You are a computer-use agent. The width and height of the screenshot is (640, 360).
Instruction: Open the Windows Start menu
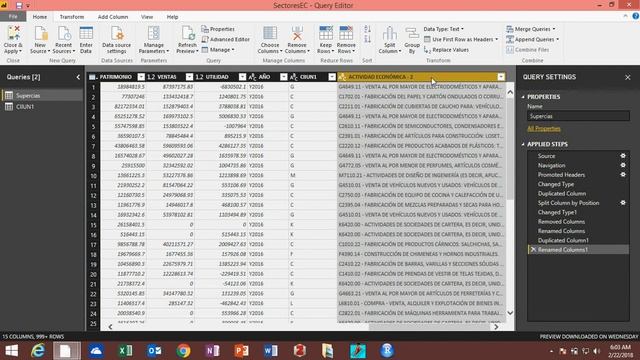point(11,351)
